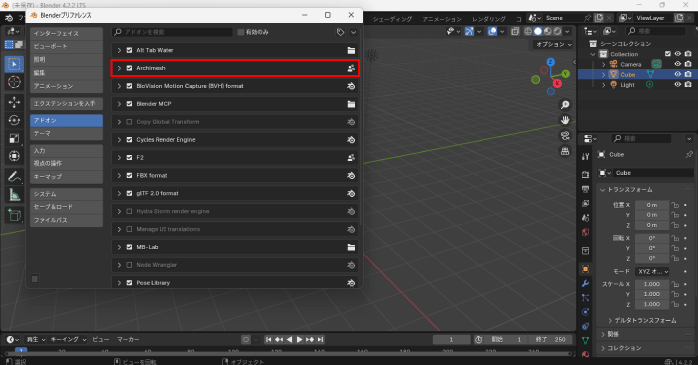Click the viewport pan hand icon
Viewport: 698px width, 365px height.
click(x=565, y=120)
